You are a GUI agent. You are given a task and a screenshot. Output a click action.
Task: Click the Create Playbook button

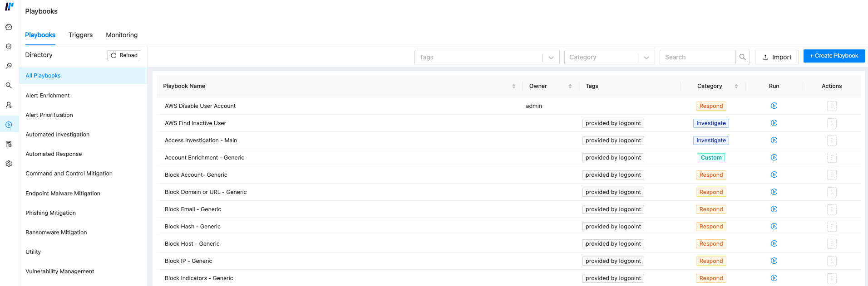click(833, 56)
